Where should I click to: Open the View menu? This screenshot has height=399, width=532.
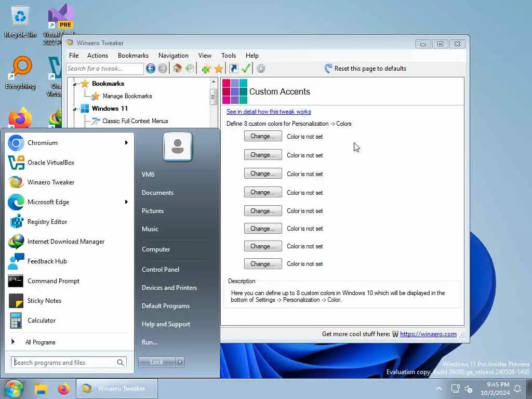[x=205, y=55]
